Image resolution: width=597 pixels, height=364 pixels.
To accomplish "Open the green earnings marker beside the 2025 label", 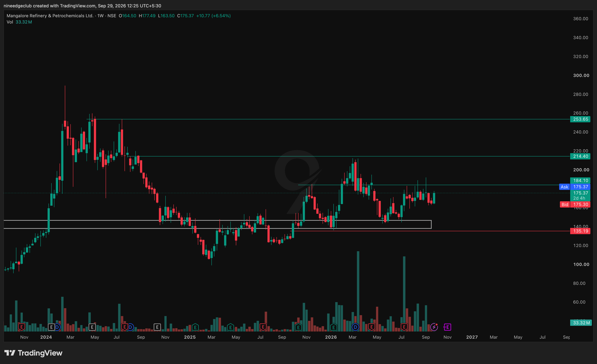I will 195,327.
